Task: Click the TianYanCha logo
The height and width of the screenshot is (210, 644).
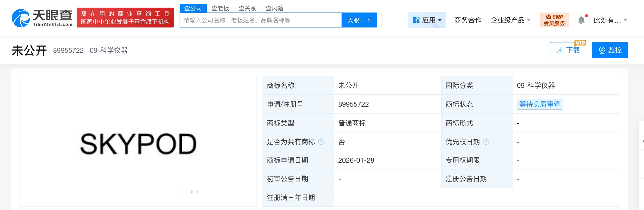Action: [x=42, y=18]
